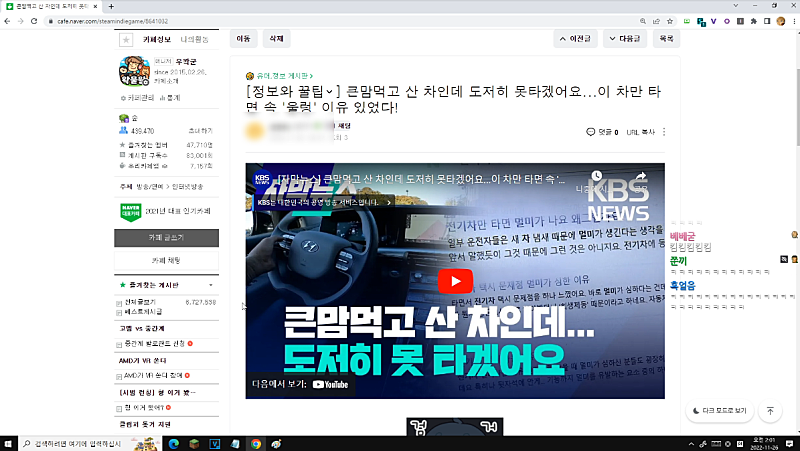
Task: Bookmark this page with the star icon
Action: (x=670, y=21)
